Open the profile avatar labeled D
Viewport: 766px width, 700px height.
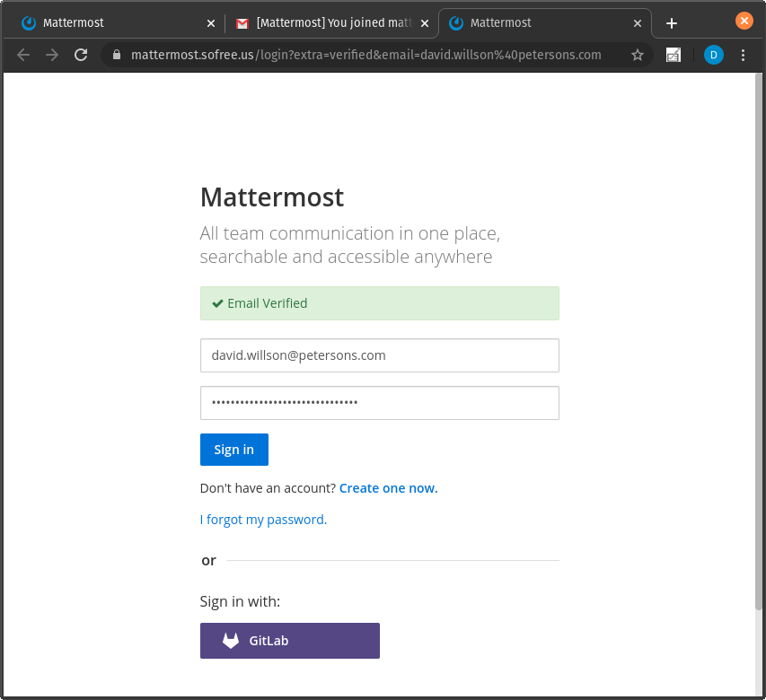(713, 55)
